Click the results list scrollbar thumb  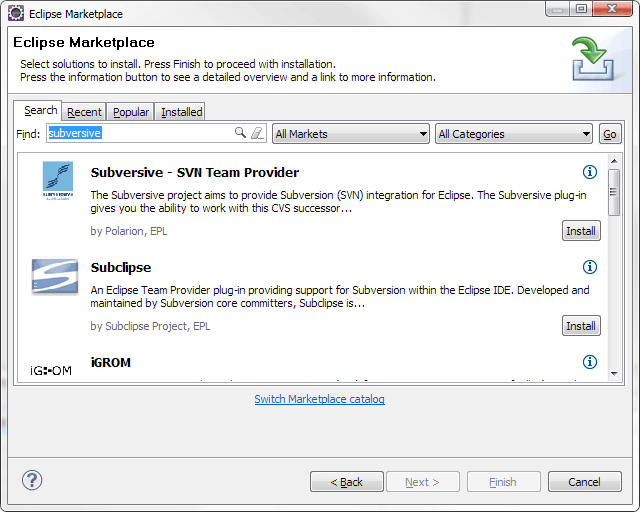[x=614, y=192]
